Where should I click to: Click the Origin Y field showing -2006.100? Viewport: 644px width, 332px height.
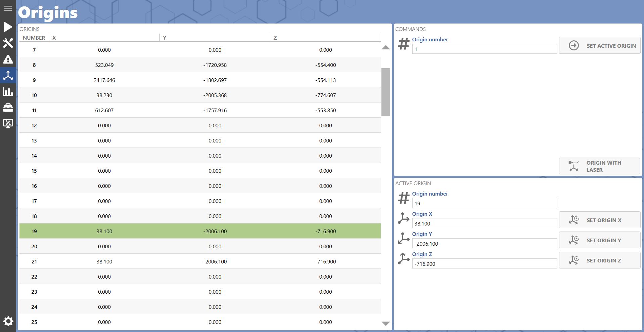[485, 244]
